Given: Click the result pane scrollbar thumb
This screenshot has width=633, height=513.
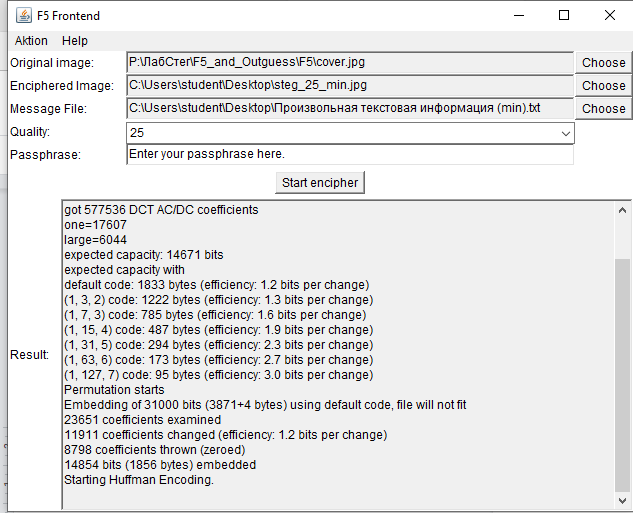Looking at the screenshot, I should pyautogui.click(x=622, y=375).
